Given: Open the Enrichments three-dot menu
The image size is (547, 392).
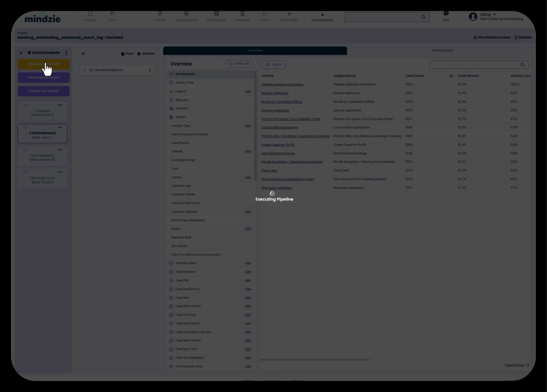Looking at the screenshot, I should [66, 53].
